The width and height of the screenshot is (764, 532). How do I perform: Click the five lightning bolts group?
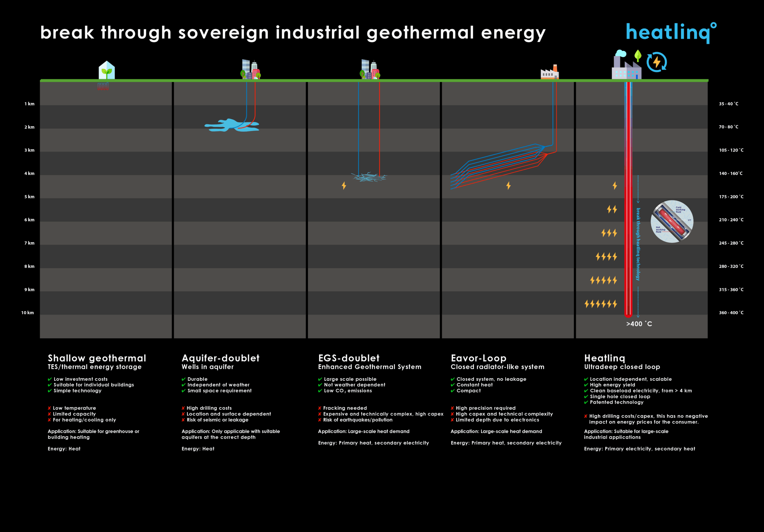(x=604, y=280)
